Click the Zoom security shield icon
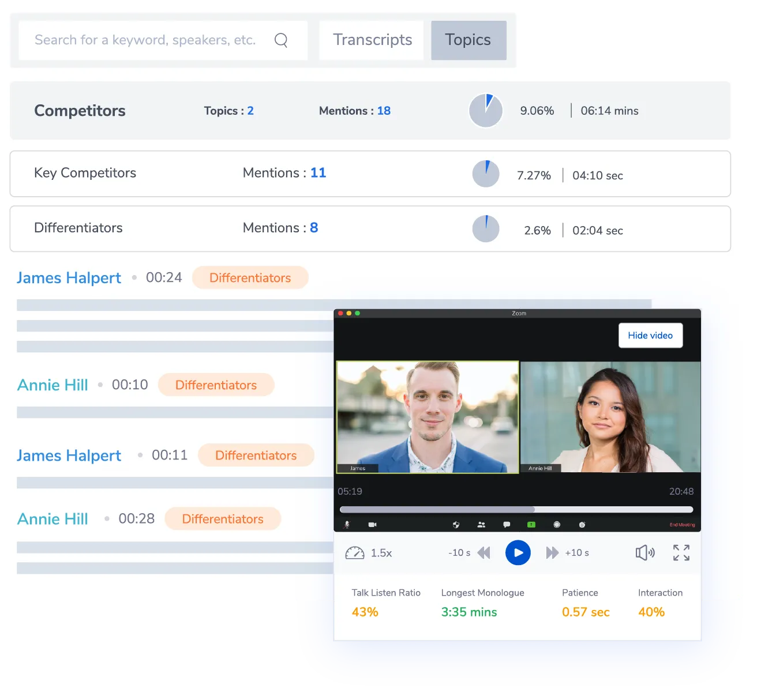The height and width of the screenshot is (700, 757). [x=456, y=525]
